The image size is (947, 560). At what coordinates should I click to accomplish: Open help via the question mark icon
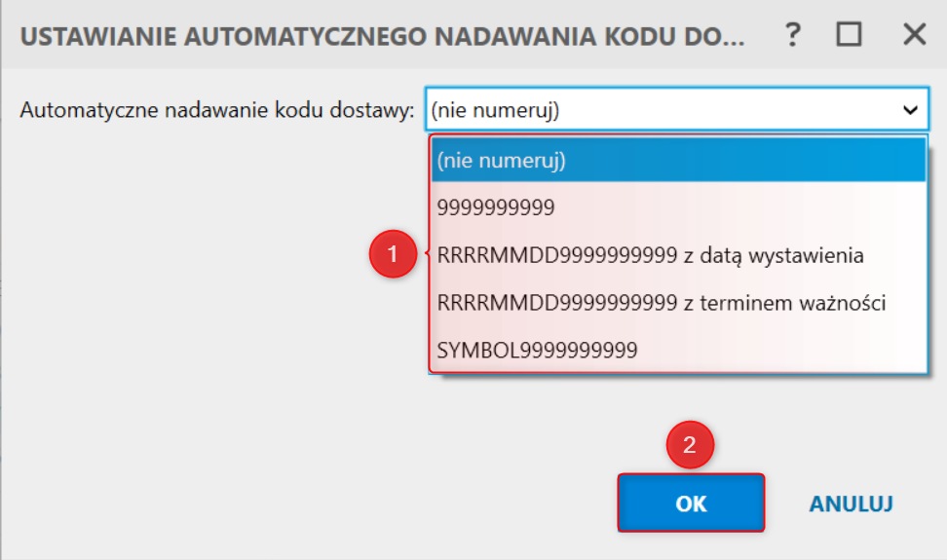click(x=793, y=34)
